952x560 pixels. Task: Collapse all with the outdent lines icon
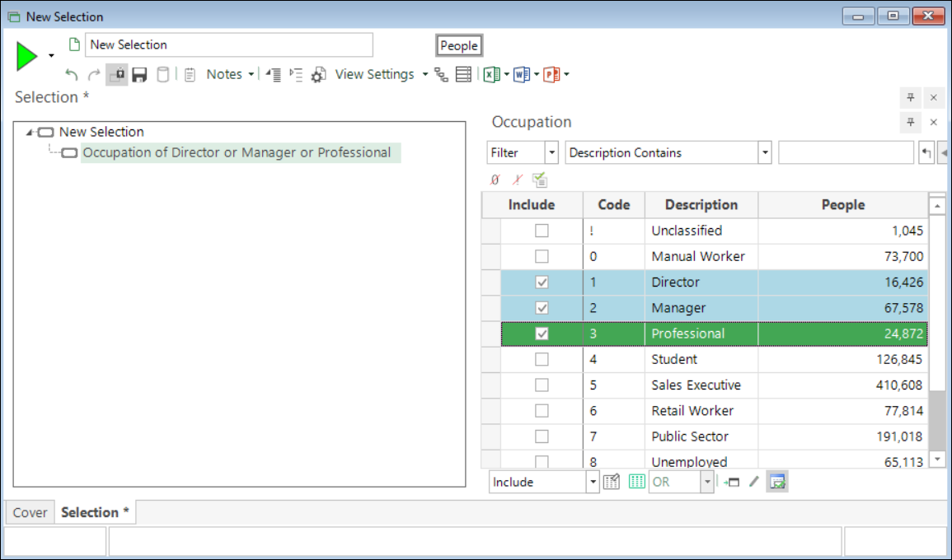pos(273,75)
